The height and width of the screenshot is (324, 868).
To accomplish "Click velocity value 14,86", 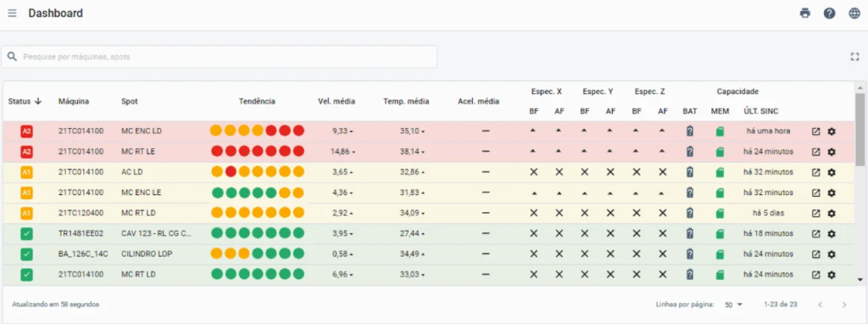I will click(340, 152).
